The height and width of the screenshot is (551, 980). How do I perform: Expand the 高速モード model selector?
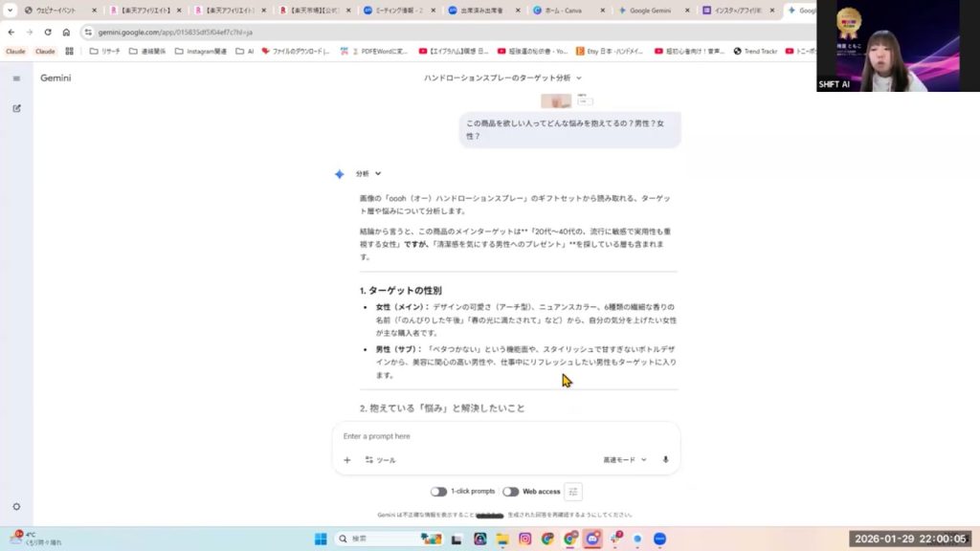625,460
